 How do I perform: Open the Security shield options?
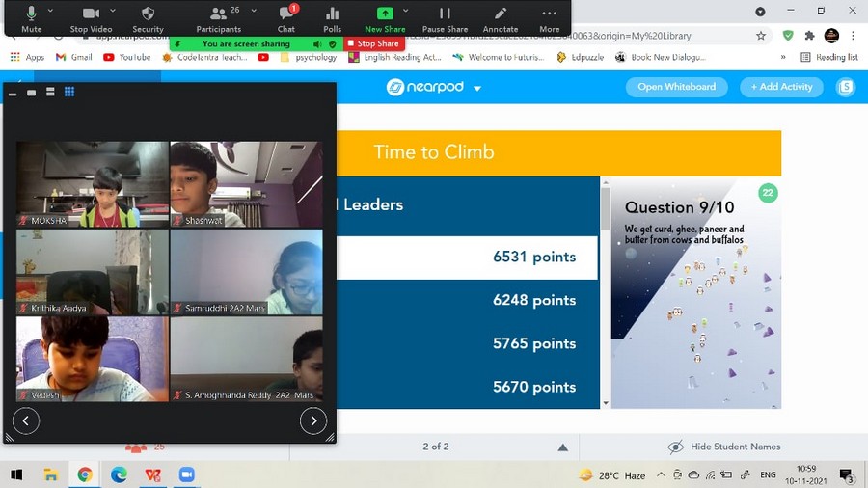point(148,14)
